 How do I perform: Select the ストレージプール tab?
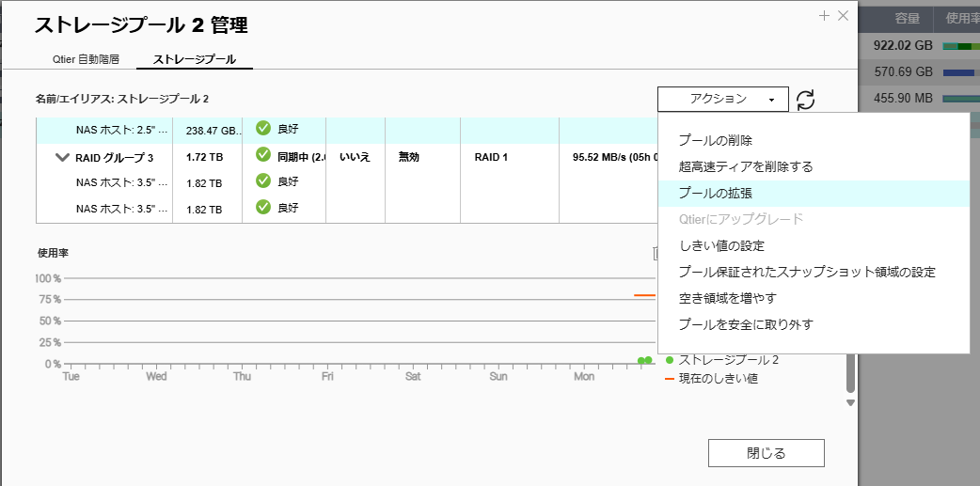[x=195, y=59]
